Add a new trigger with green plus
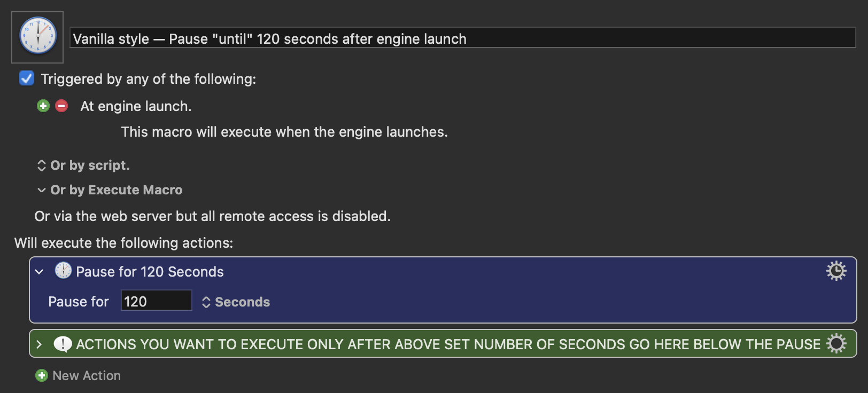 coord(43,106)
